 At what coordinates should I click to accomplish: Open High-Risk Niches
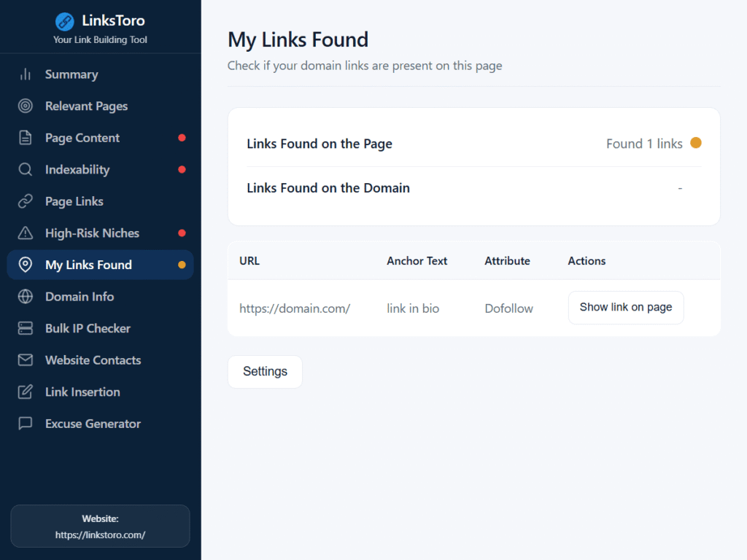tap(101, 233)
